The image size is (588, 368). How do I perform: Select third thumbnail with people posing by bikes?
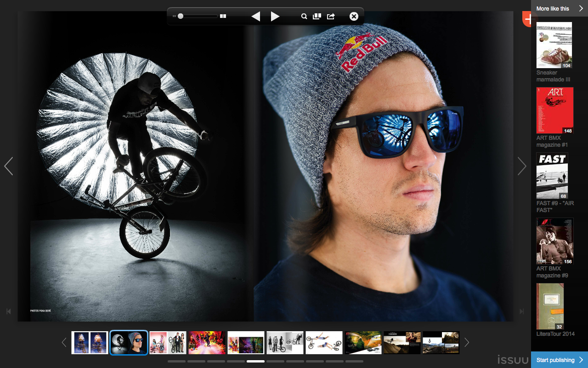(x=168, y=343)
